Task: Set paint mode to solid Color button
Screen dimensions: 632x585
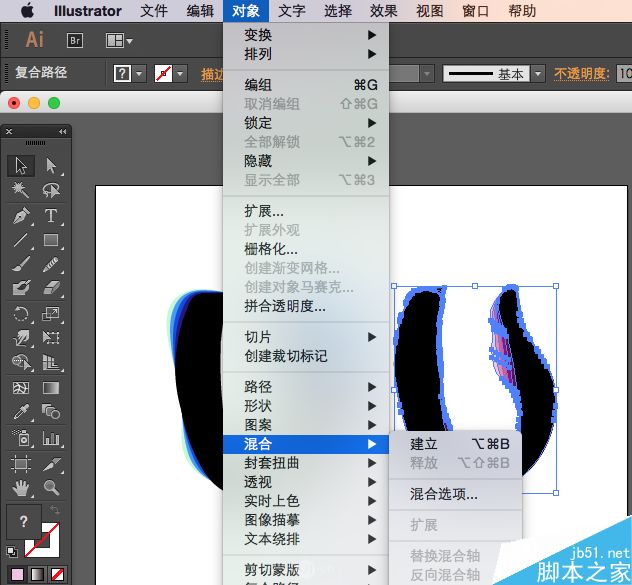Action: coord(17,574)
